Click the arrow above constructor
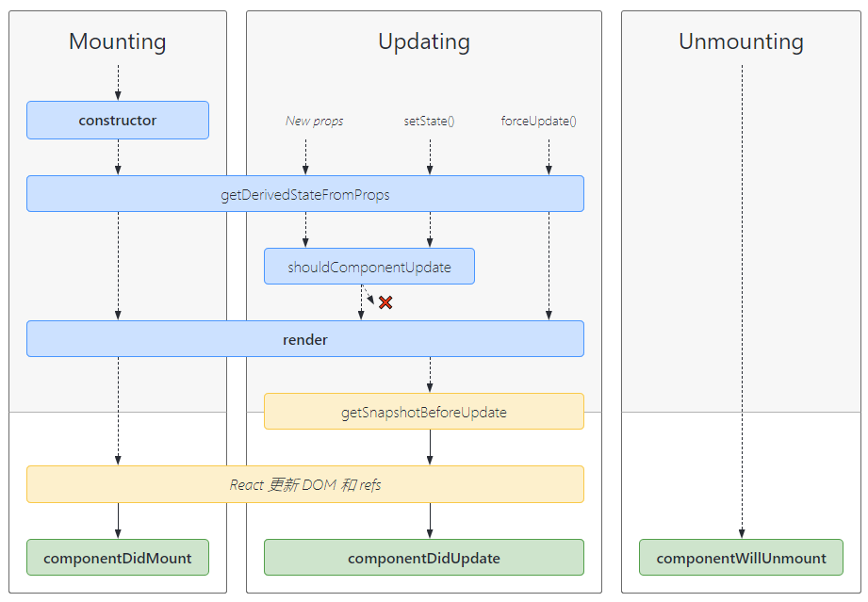Image resolution: width=868 pixels, height=602 pixels. coord(118,83)
